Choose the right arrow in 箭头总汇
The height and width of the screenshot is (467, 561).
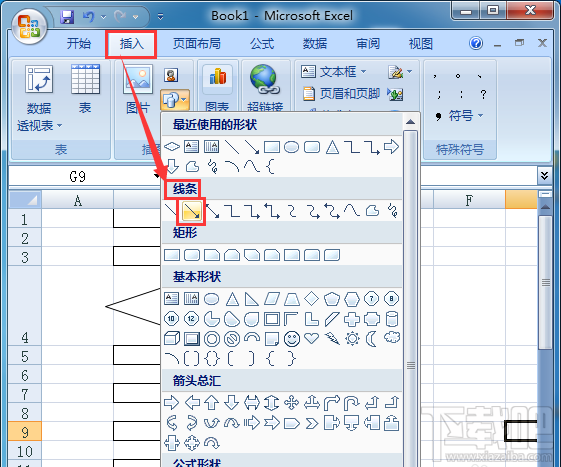tap(172, 403)
